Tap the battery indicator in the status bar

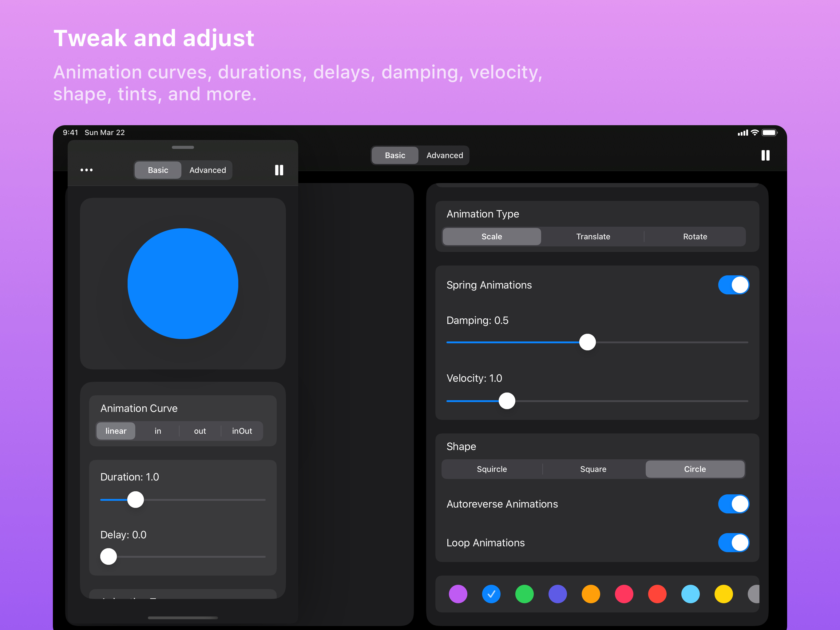[770, 132]
